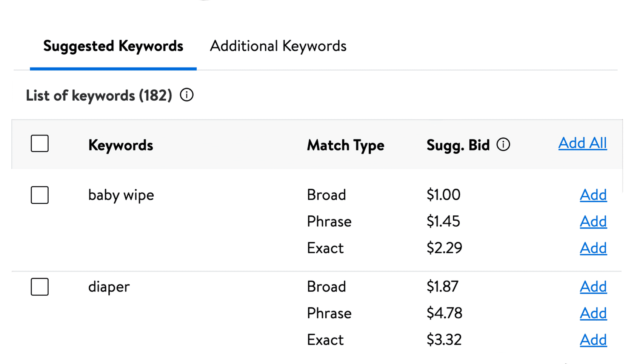
Task: Click info icon beside List of keywords
Action: point(186,95)
